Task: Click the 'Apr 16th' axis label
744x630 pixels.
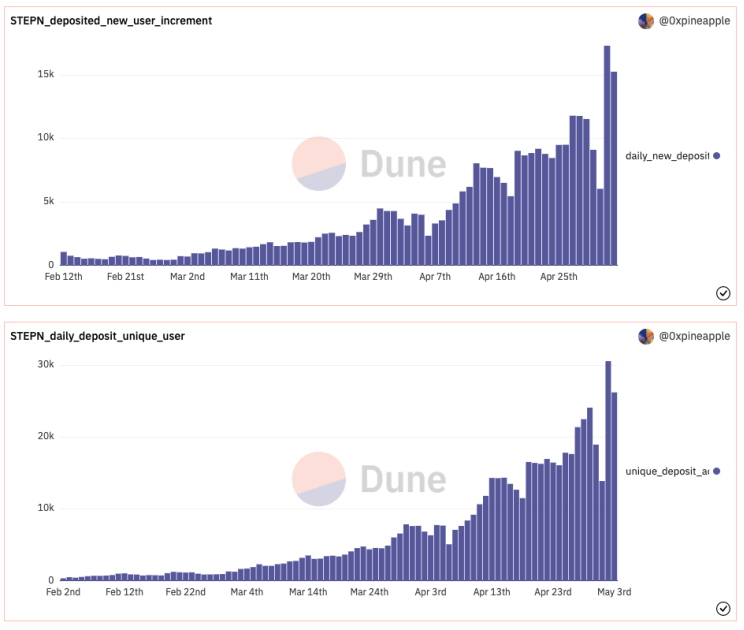Action: [497, 277]
